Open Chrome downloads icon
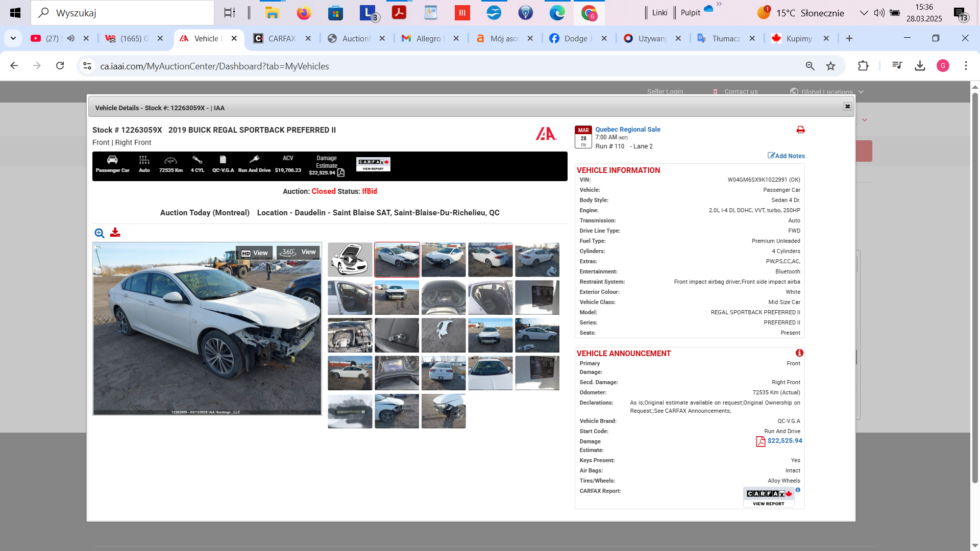 (920, 66)
